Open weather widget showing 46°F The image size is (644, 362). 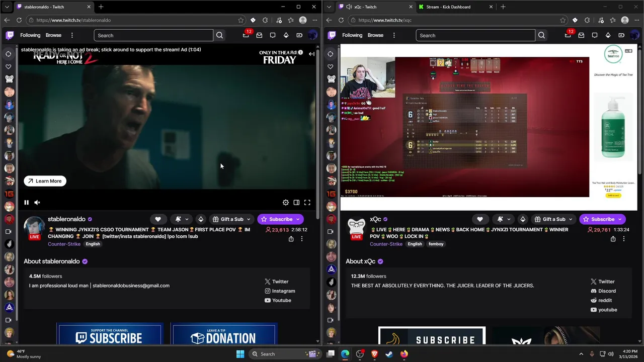click(x=23, y=354)
